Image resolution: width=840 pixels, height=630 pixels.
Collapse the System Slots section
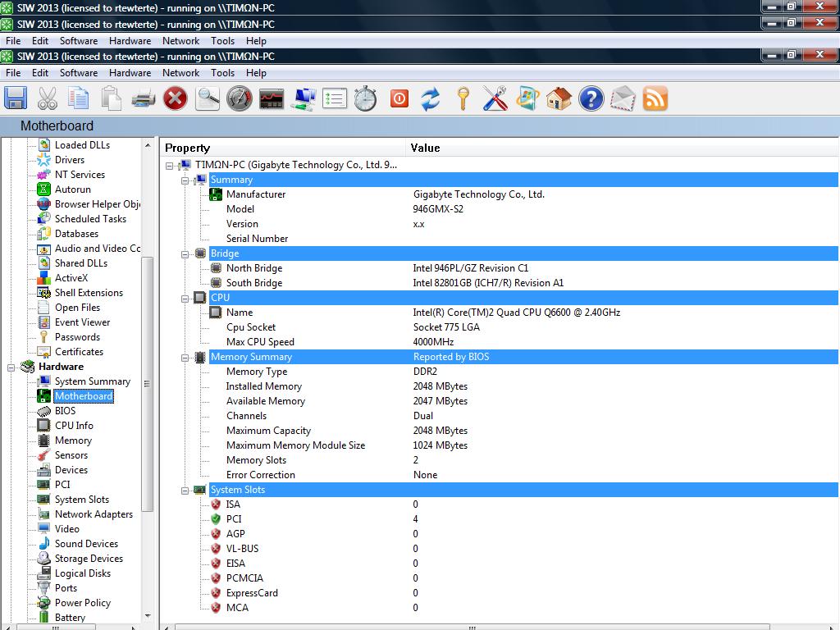185,491
